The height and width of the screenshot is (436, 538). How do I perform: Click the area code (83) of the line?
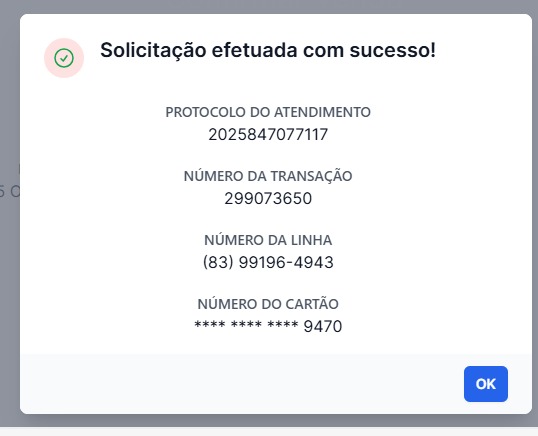218,262
